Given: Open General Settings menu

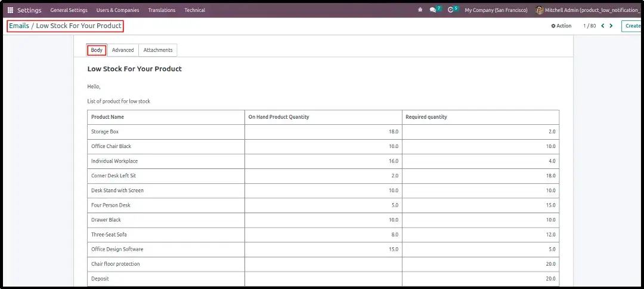Looking at the screenshot, I should [69, 10].
